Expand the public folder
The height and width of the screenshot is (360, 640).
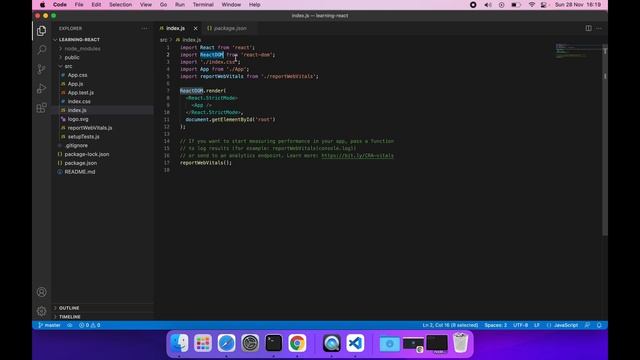point(72,58)
